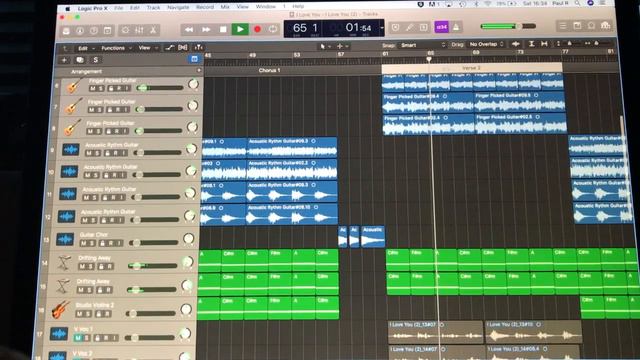The height and width of the screenshot is (360, 640).
Task: Solo track 9 Acoustic Rythm Guitar
Action: pos(96,153)
